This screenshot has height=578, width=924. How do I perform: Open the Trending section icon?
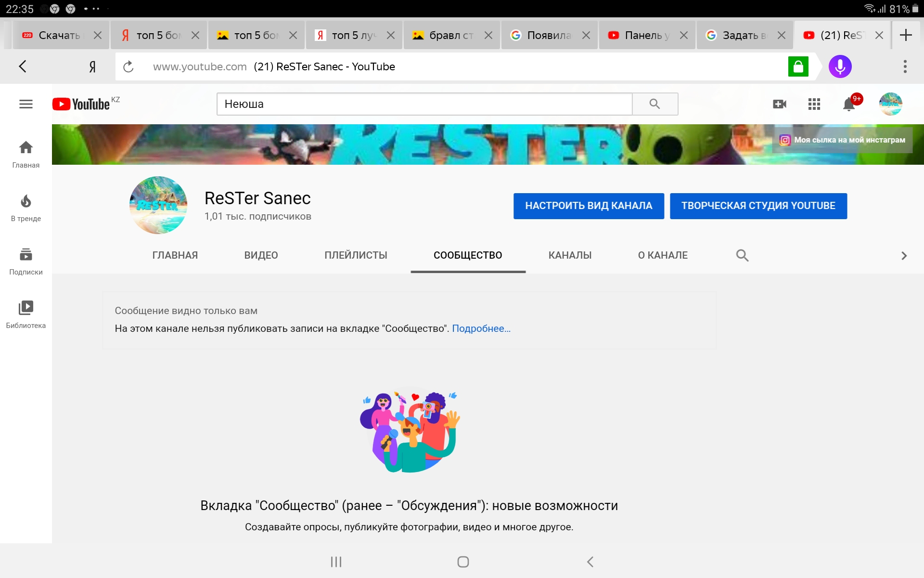(26, 204)
